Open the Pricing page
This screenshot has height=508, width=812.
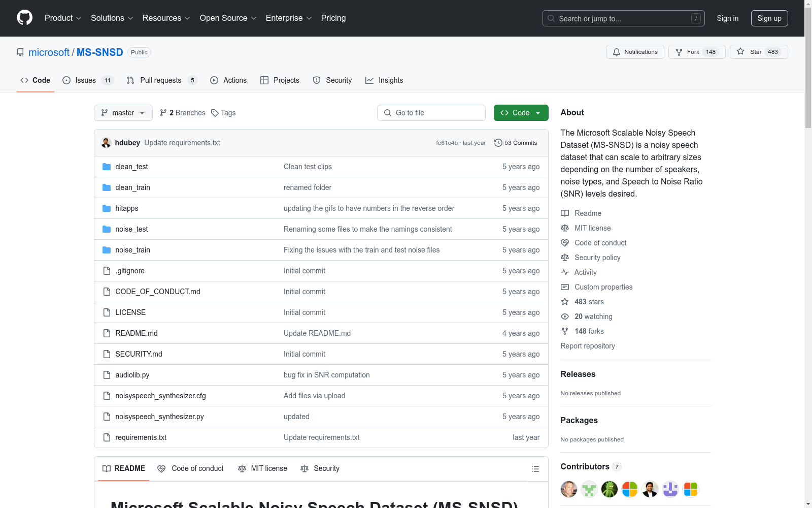click(x=333, y=18)
